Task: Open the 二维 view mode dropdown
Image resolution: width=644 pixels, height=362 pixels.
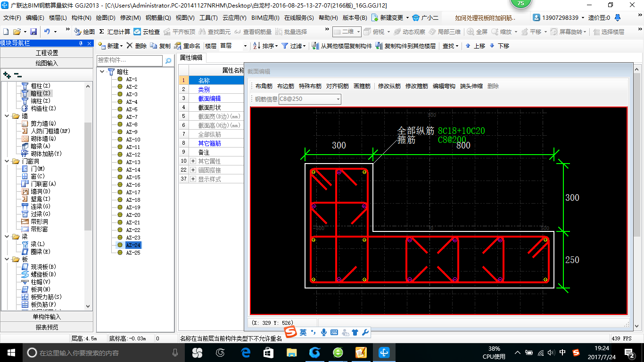Action: pyautogui.click(x=358, y=32)
